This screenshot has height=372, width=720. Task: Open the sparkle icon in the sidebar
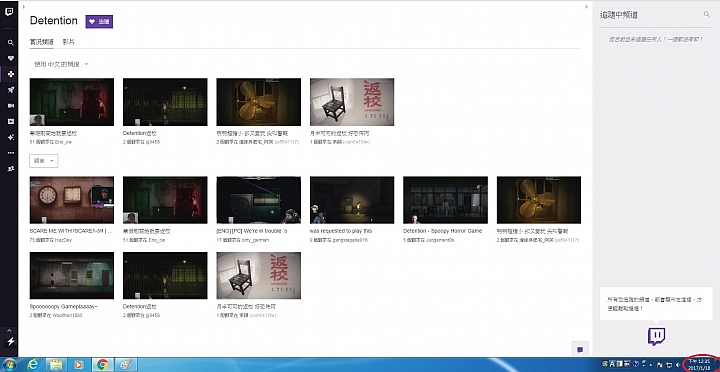[x=11, y=137]
